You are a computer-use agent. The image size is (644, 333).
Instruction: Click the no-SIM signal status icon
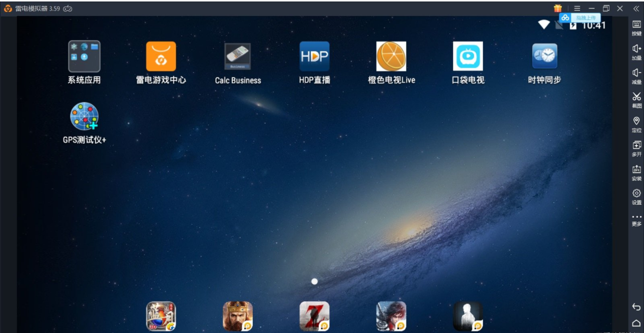pos(559,25)
